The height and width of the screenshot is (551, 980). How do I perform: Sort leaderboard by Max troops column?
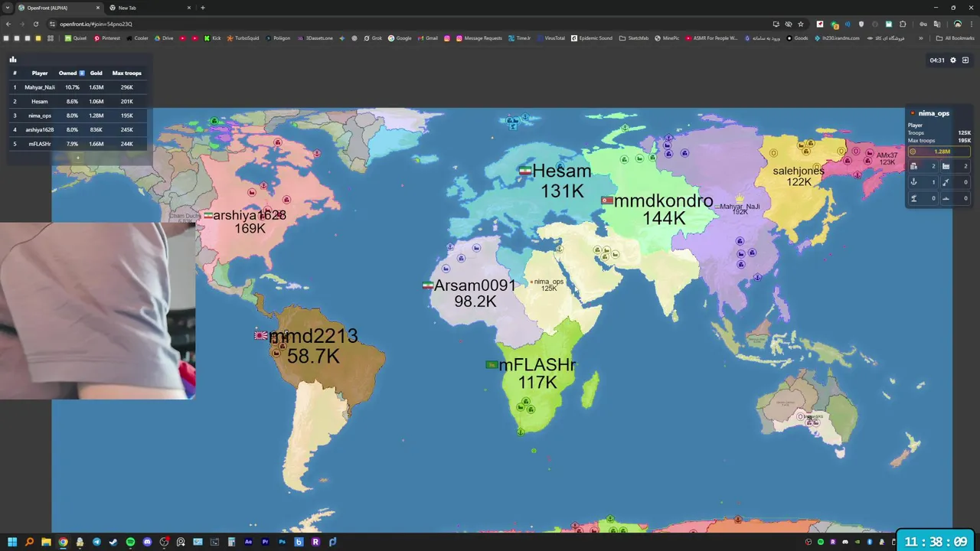coord(127,73)
